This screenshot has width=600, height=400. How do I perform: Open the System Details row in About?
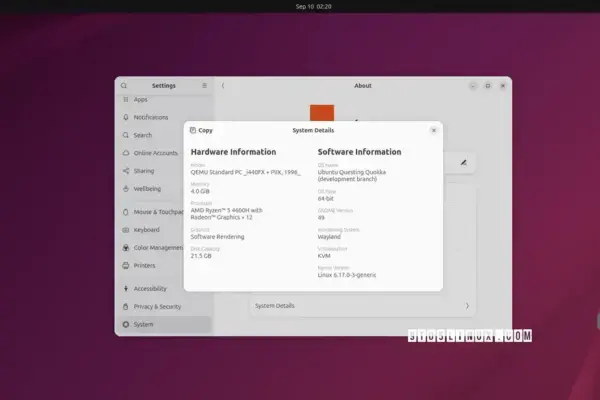tap(363, 305)
